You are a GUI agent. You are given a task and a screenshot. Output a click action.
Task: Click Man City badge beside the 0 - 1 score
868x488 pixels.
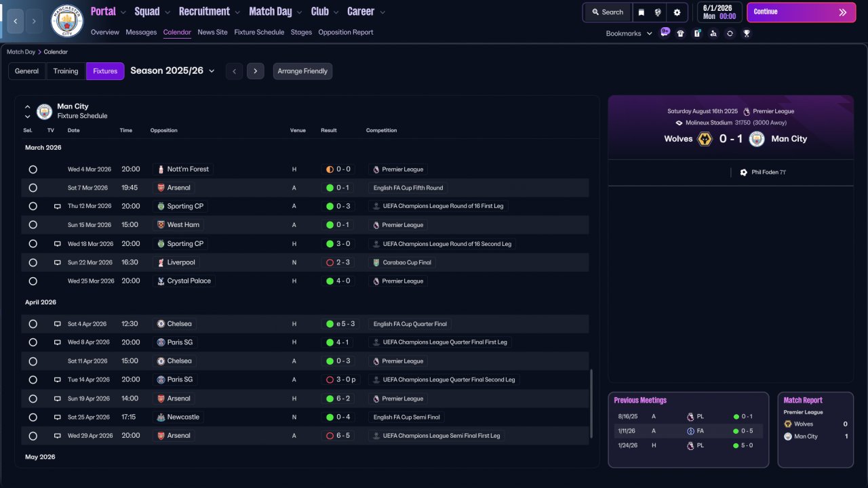(757, 139)
